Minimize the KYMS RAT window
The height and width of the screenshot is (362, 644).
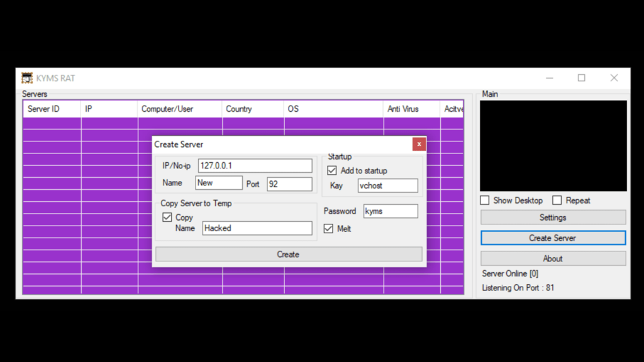[x=550, y=78]
